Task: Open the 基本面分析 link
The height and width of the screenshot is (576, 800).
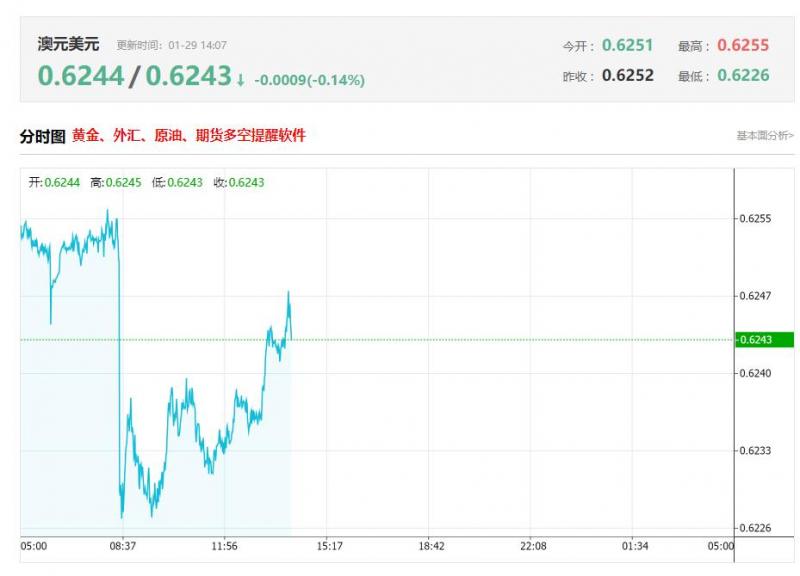Action: coord(765,135)
